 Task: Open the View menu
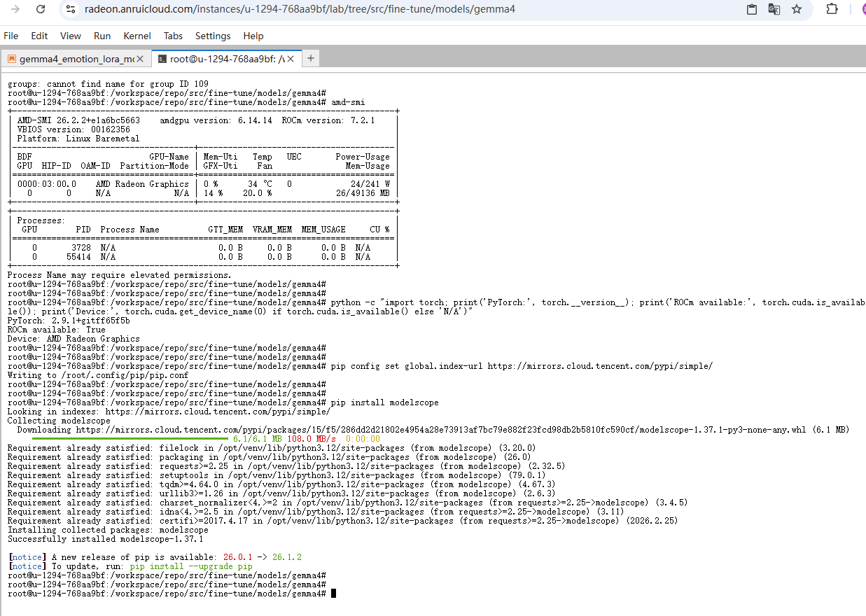[71, 36]
